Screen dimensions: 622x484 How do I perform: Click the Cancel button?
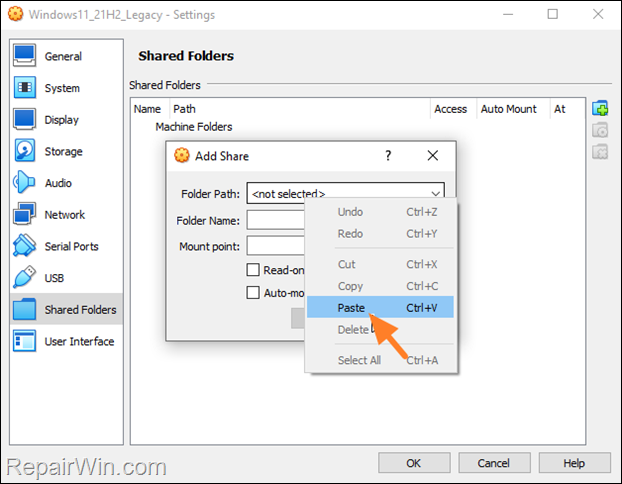[x=494, y=463]
